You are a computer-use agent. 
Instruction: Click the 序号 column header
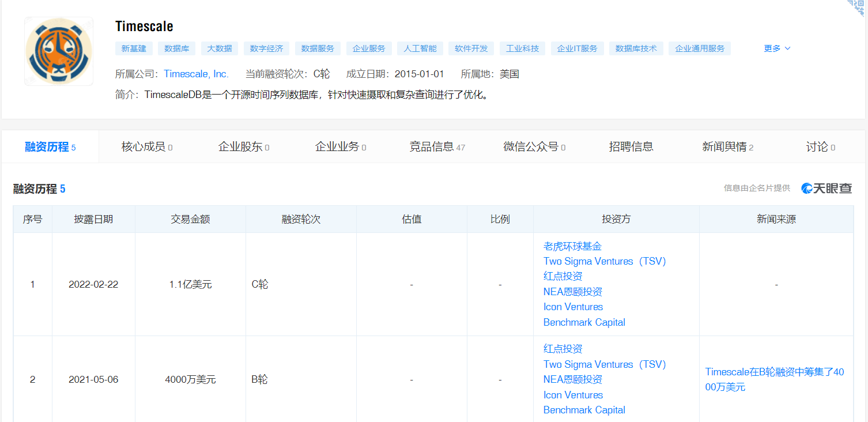click(32, 219)
